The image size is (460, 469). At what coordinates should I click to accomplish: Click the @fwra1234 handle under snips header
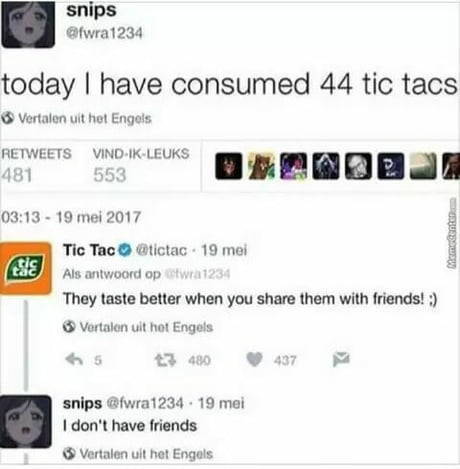pos(104,33)
